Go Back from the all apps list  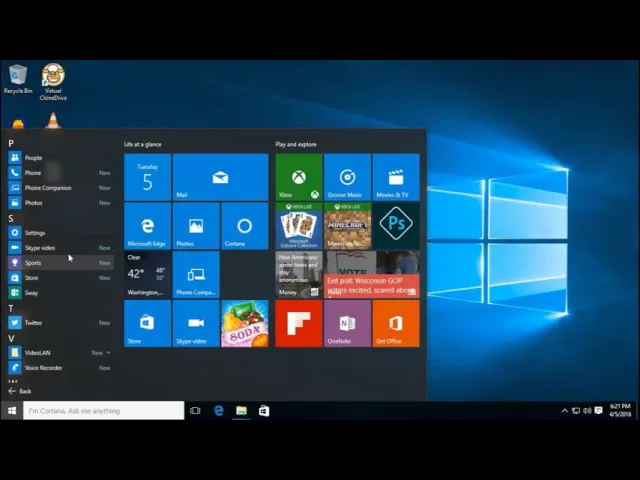pos(20,391)
